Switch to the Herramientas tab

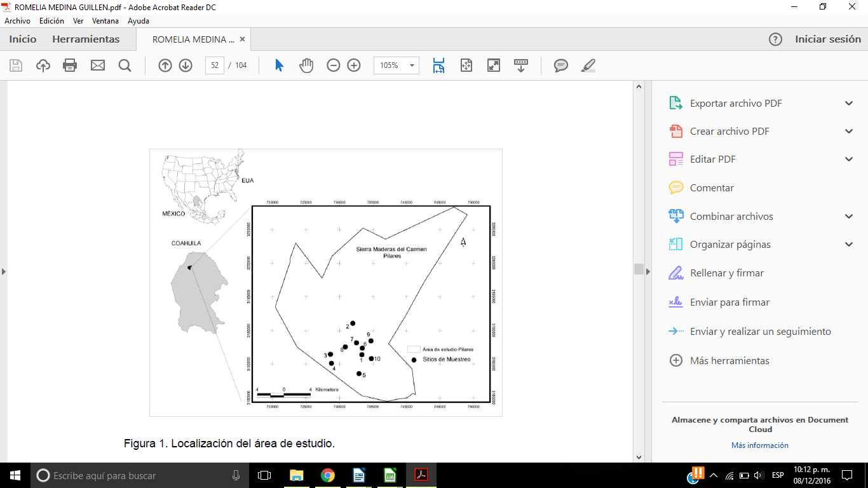pyautogui.click(x=86, y=39)
